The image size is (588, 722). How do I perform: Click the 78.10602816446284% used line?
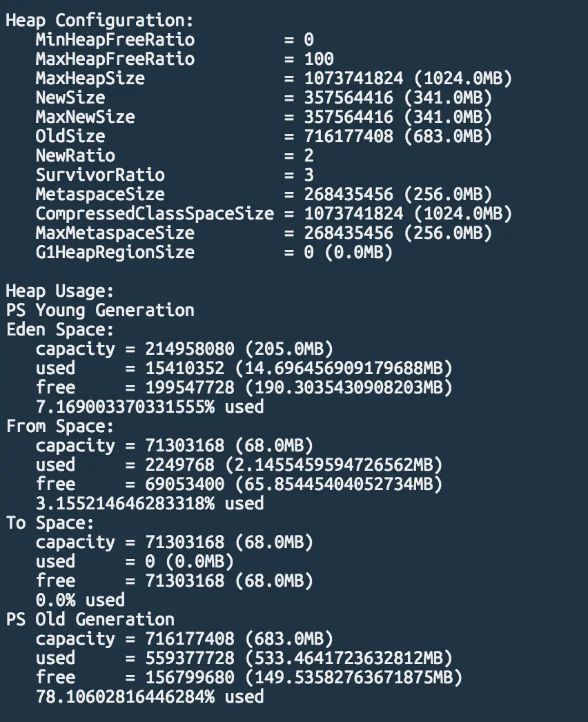(x=150, y=696)
